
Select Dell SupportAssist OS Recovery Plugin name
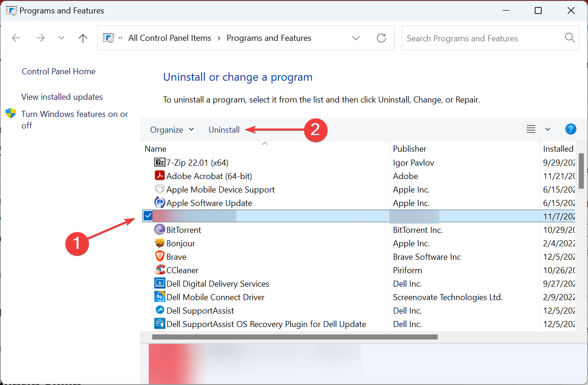(x=266, y=324)
